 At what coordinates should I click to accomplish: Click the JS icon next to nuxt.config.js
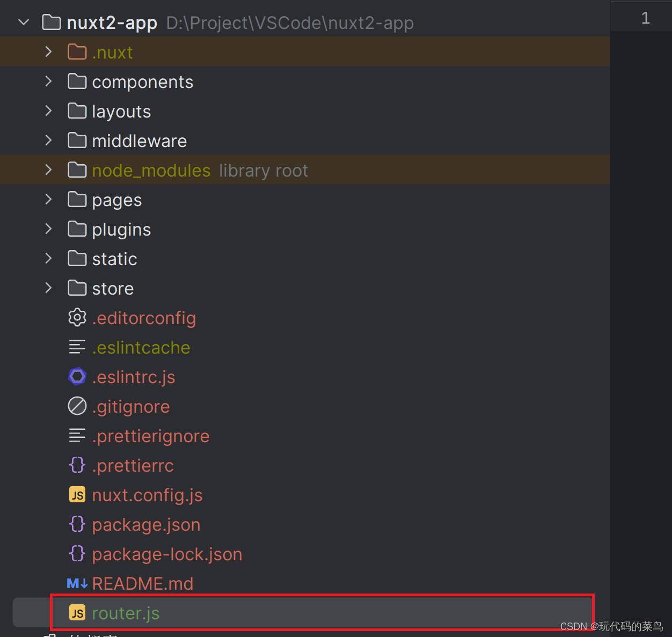[77, 494]
